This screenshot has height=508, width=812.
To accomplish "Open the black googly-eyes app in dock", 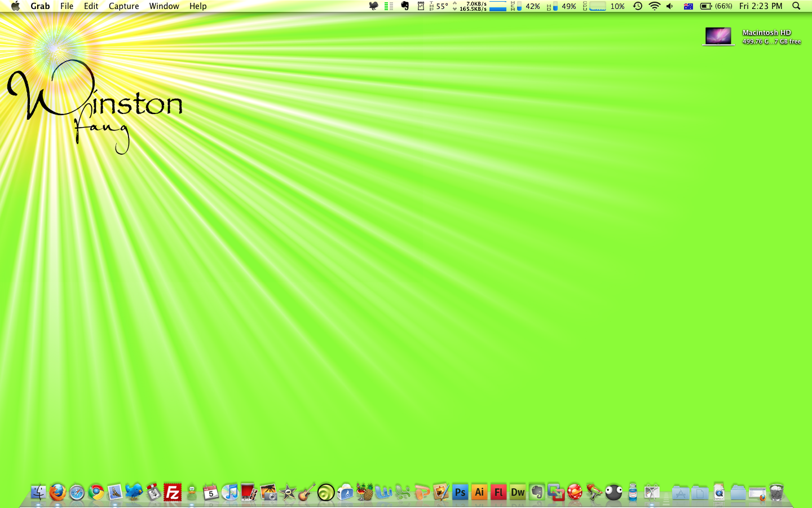I will (614, 492).
